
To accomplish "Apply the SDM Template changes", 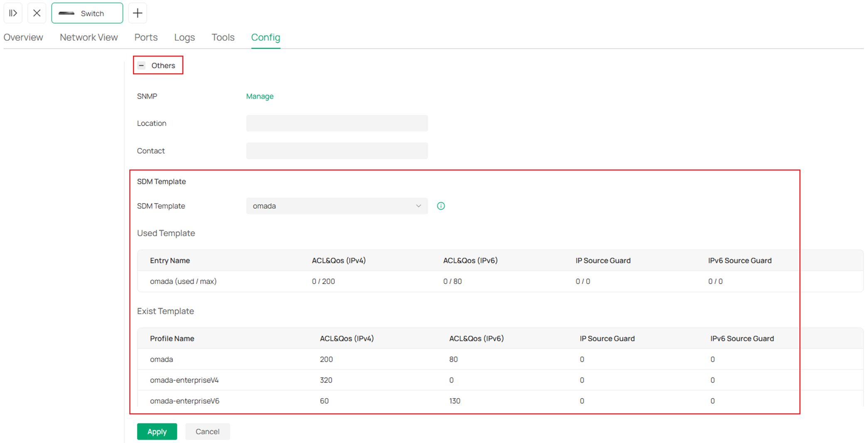I will [x=157, y=431].
